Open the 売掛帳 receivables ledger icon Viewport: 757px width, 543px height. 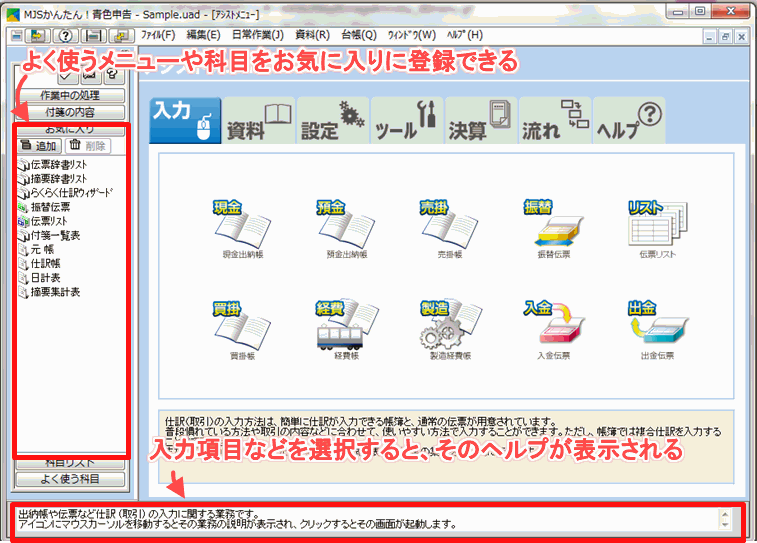point(449,229)
